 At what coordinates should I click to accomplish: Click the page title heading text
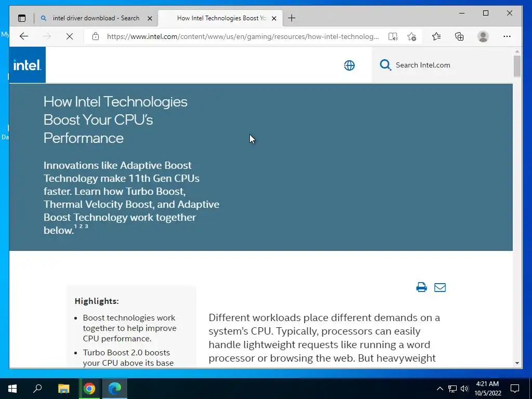(115, 120)
